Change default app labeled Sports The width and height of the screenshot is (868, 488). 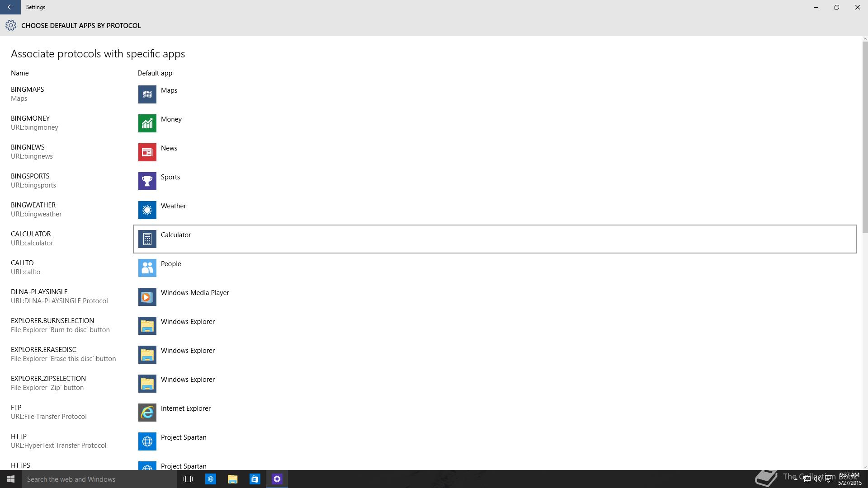[170, 177]
